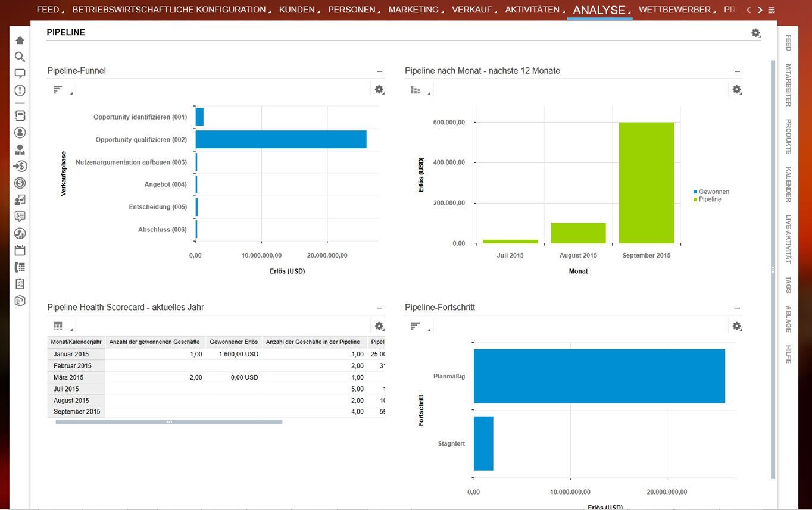Open the dollar coin opportunities icon

(x=20, y=183)
